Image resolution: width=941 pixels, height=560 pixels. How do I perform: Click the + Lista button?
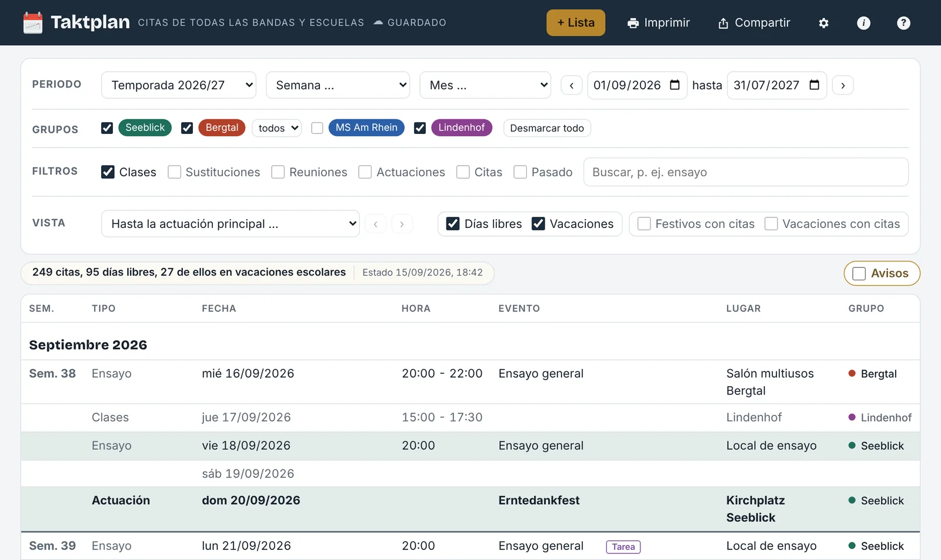576,23
